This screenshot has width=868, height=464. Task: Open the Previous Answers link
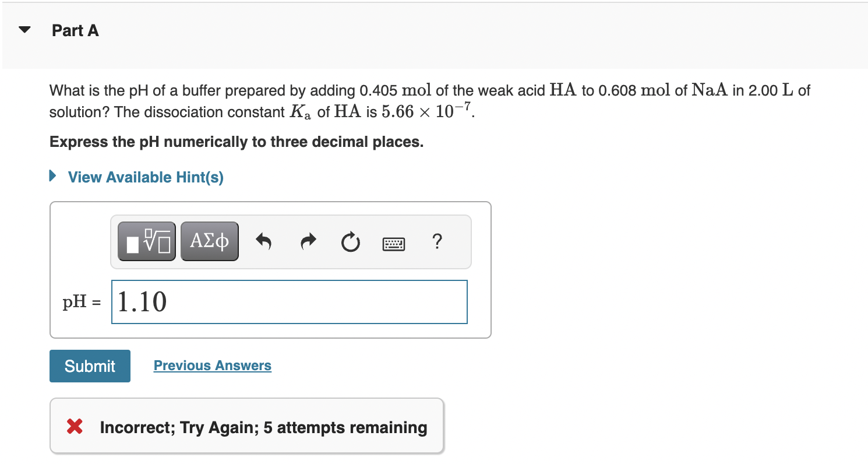(212, 365)
